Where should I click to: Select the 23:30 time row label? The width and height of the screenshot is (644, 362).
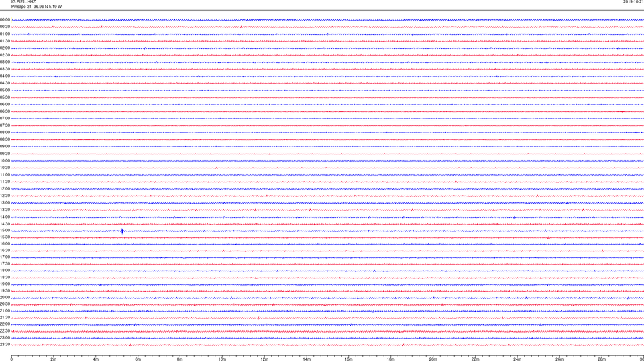coord(5,345)
